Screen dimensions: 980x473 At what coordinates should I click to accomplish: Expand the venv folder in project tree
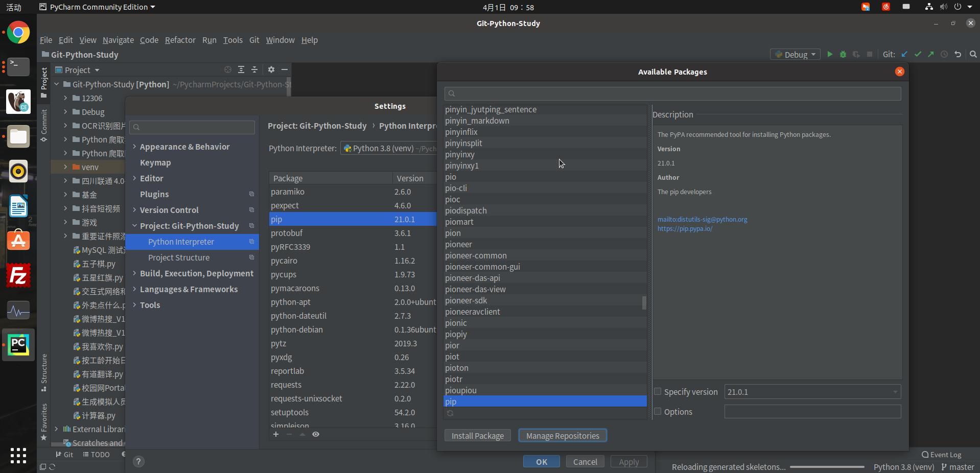65,167
